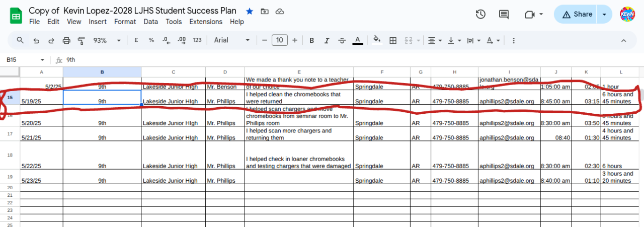Screen dimensions: 644x227
Task: Expand Share button options arrow
Action: 604,15
